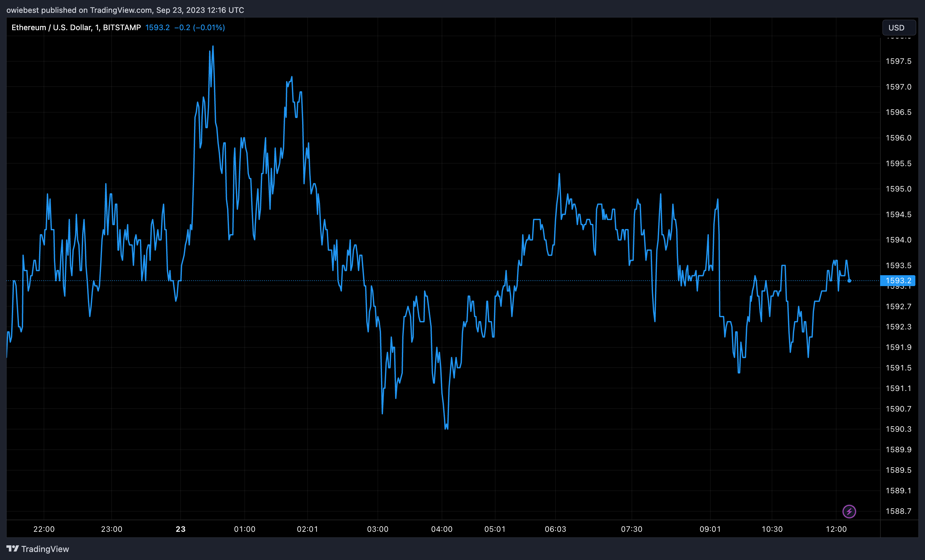Click the purple lightning bolt icon
925x560 pixels.
pos(849,511)
